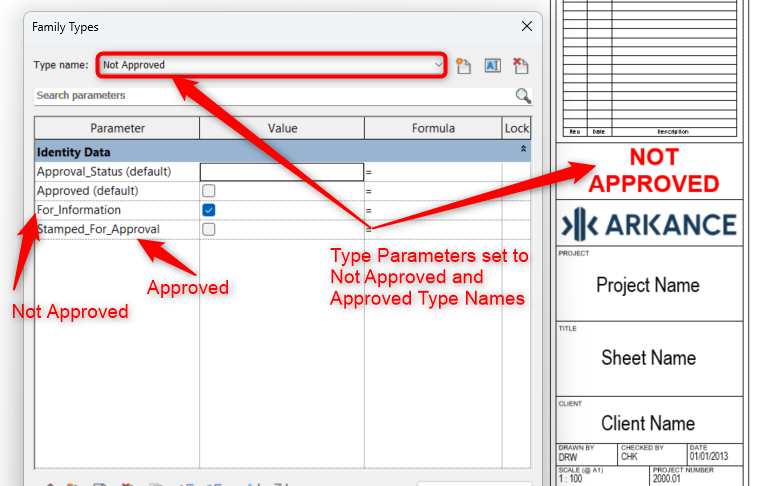This screenshot has width=760, height=486.
Task: Toggle the Approved (default) checkbox
Action: [209, 191]
